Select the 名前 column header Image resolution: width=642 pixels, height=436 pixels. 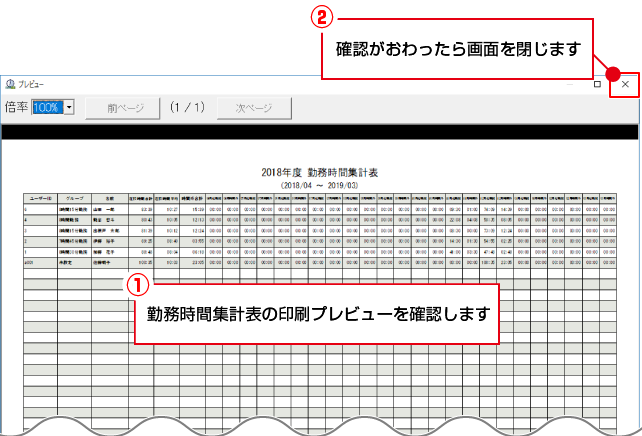pos(108,199)
